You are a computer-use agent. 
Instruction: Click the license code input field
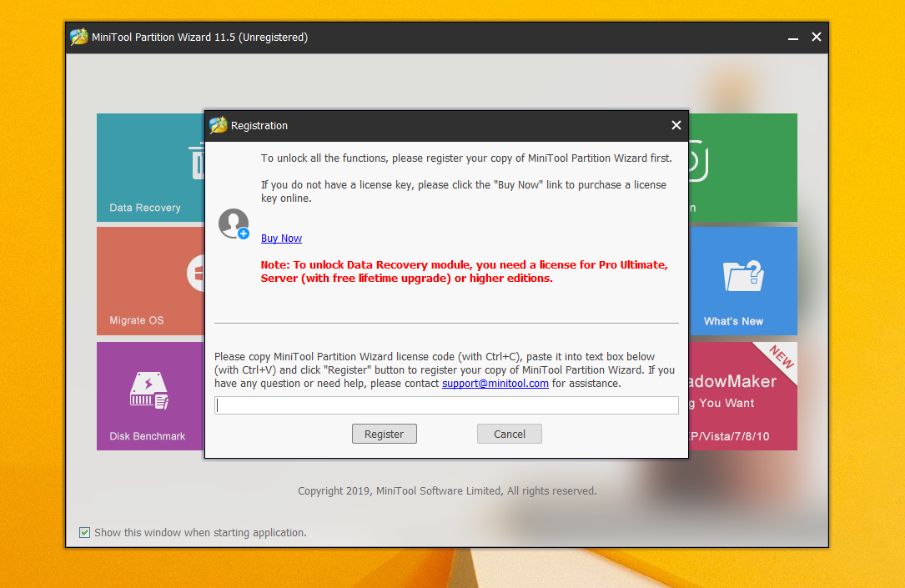click(x=446, y=405)
